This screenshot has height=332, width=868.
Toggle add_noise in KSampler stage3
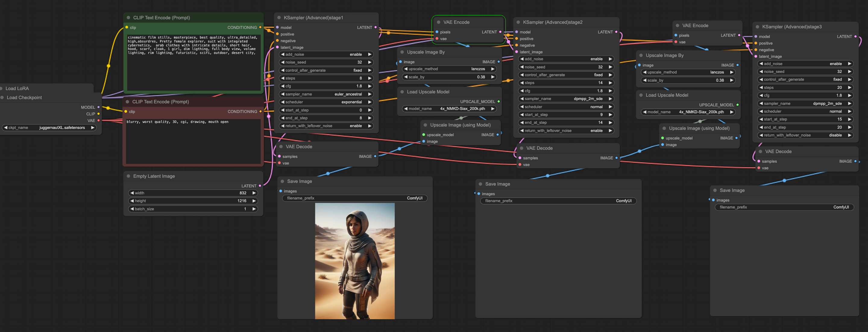805,64
